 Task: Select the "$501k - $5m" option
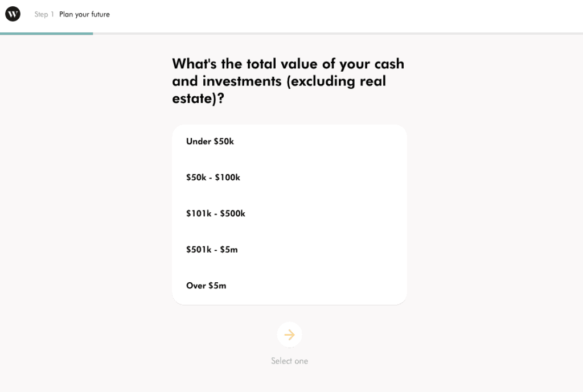click(x=211, y=249)
